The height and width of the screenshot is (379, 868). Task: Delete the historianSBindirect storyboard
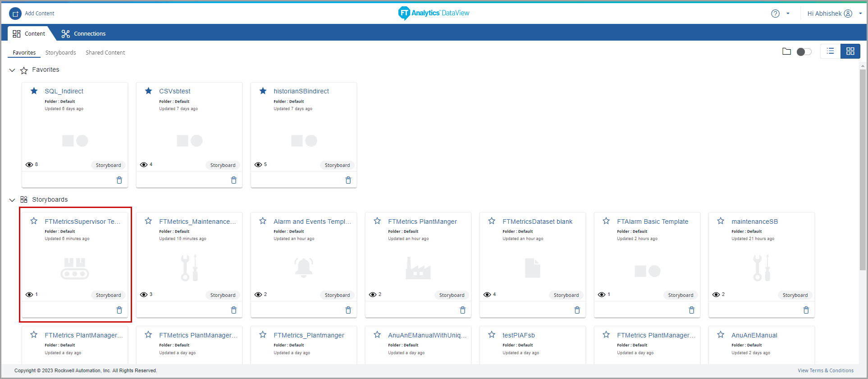(348, 180)
